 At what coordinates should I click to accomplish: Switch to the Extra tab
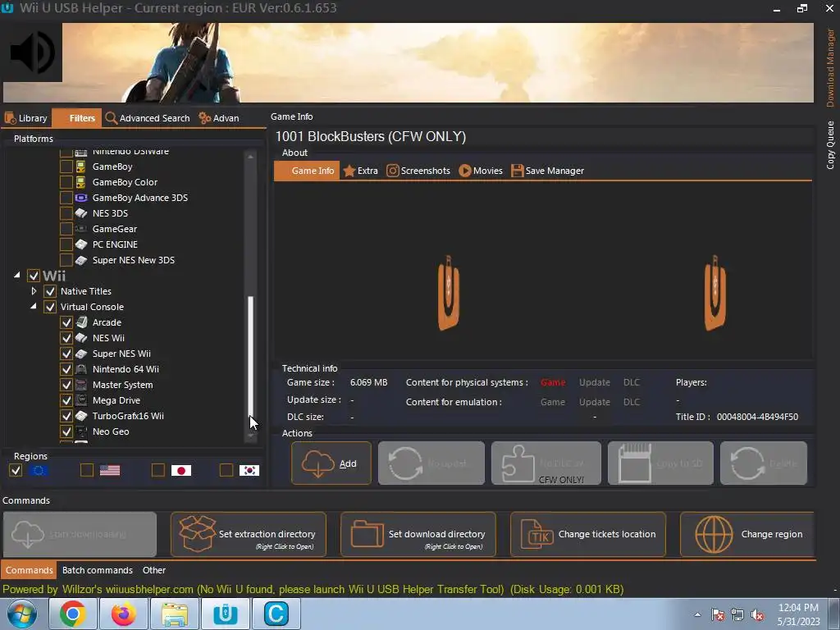click(x=361, y=171)
